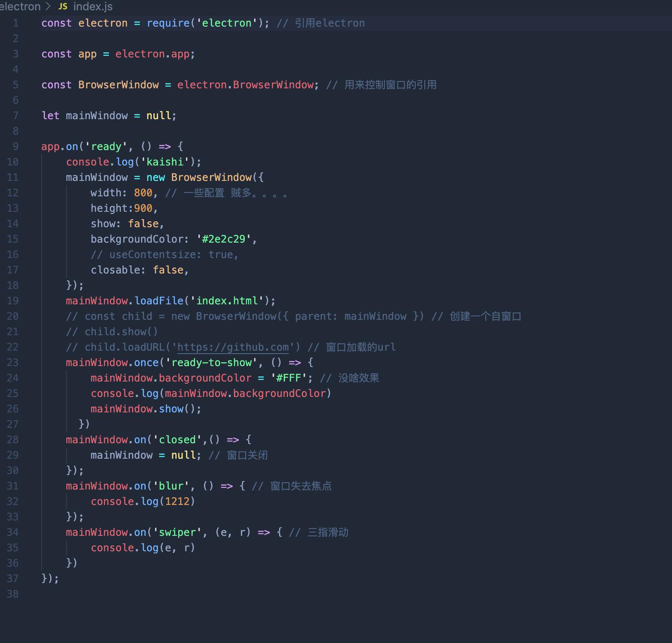Viewport: 672px width, 643px height.
Task: Click the 'index.html' string
Action: tap(227, 301)
